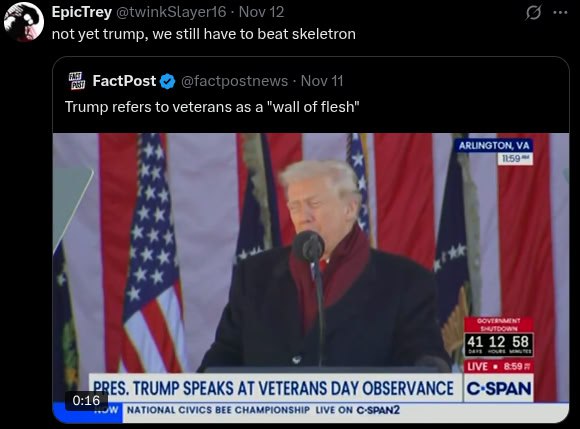This screenshot has height=429, width=580.
Task: Click the C-SPAN logo in the video
Action: [499, 388]
